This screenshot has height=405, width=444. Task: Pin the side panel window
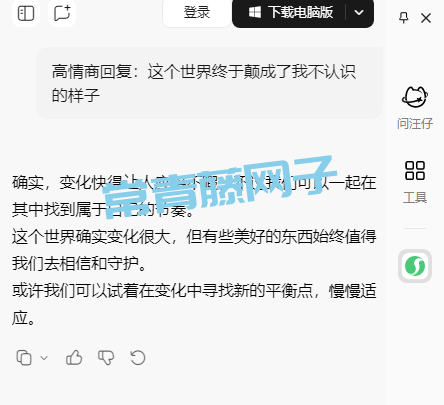point(404,18)
